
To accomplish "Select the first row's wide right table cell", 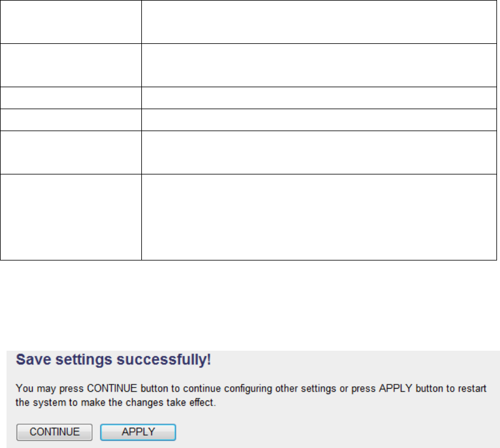I will pos(319,21).
